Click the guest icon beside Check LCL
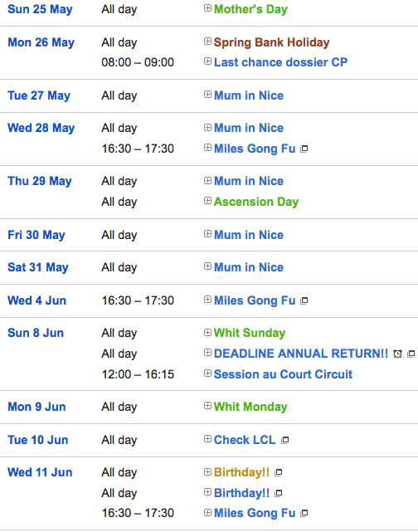This screenshot has height=532, width=418. (284, 440)
